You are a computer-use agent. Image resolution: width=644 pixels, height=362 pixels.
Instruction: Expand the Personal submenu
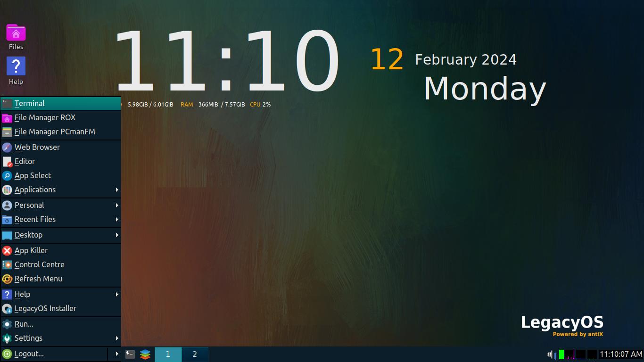coord(61,205)
